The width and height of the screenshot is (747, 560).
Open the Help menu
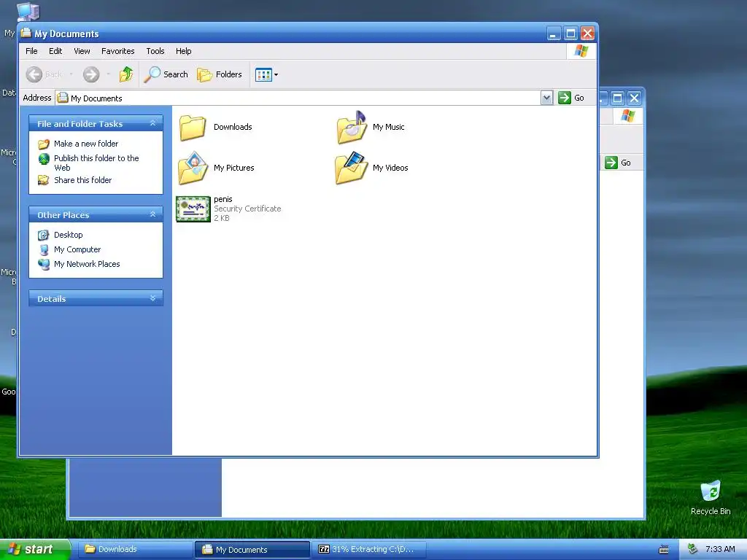(183, 51)
